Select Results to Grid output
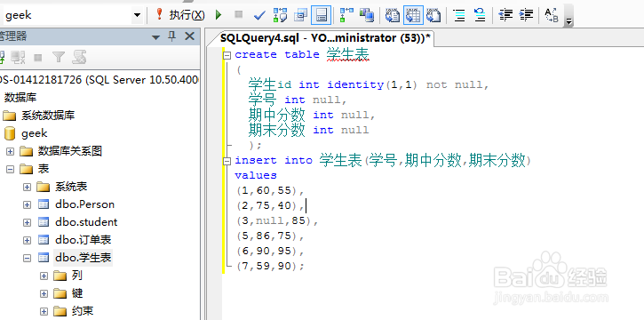The image size is (644, 320). click(413, 15)
